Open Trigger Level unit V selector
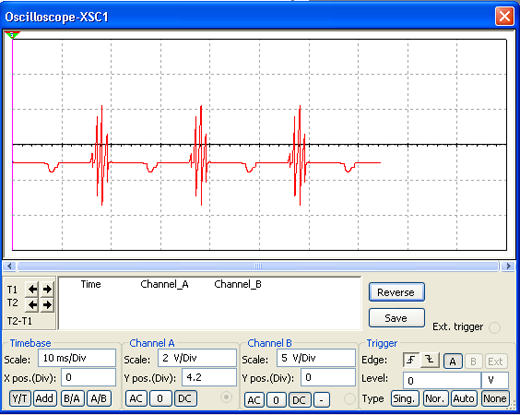Viewport: 520px width, 415px height. pos(495,380)
